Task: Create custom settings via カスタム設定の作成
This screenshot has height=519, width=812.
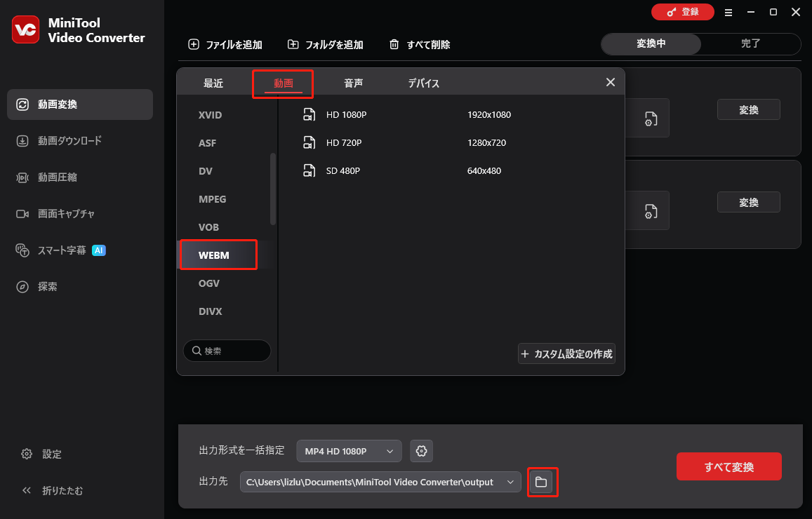Action: pyautogui.click(x=566, y=353)
